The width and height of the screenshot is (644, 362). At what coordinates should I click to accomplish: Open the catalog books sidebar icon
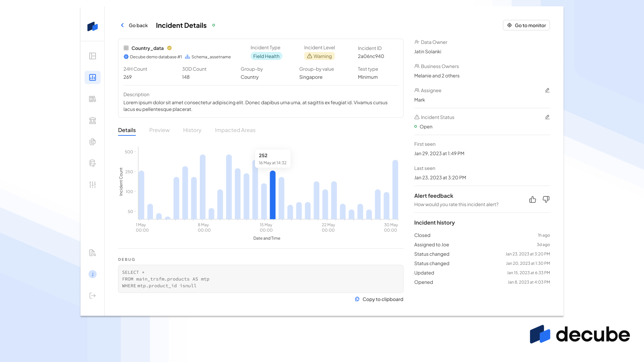click(93, 99)
